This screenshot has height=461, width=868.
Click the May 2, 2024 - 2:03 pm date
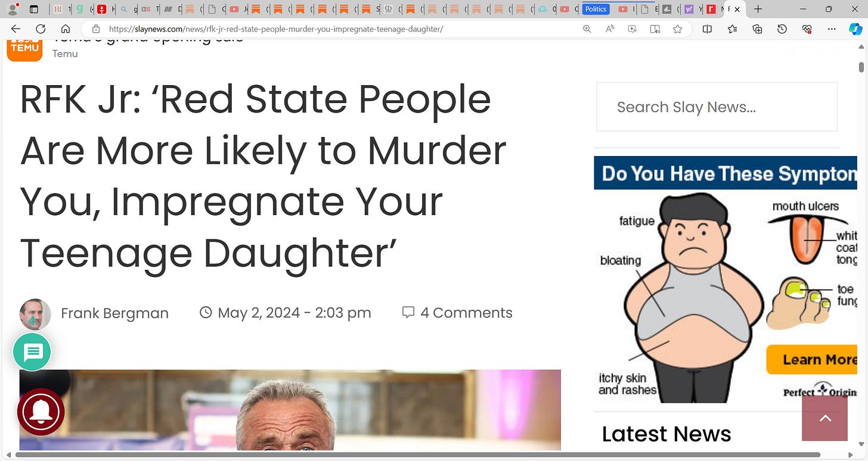coord(294,313)
